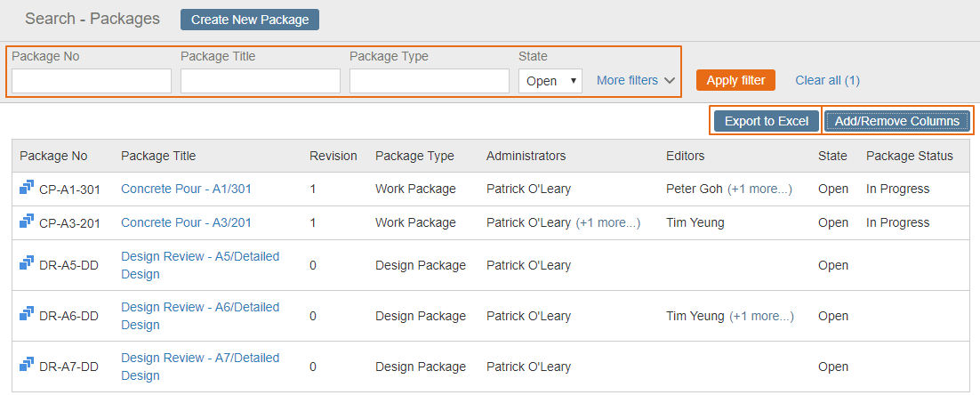This screenshot has height=395, width=980.
Task: Sort by Package Status column header
Action: 910,156
